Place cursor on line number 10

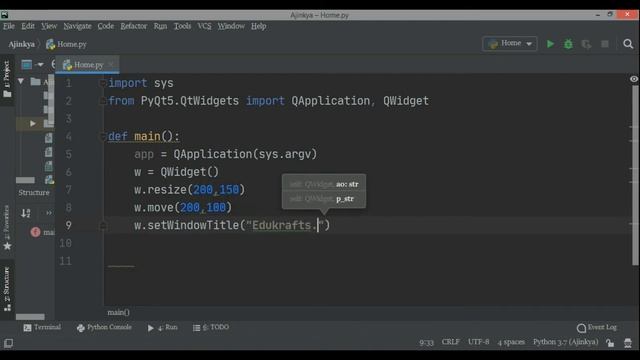tap(65, 243)
